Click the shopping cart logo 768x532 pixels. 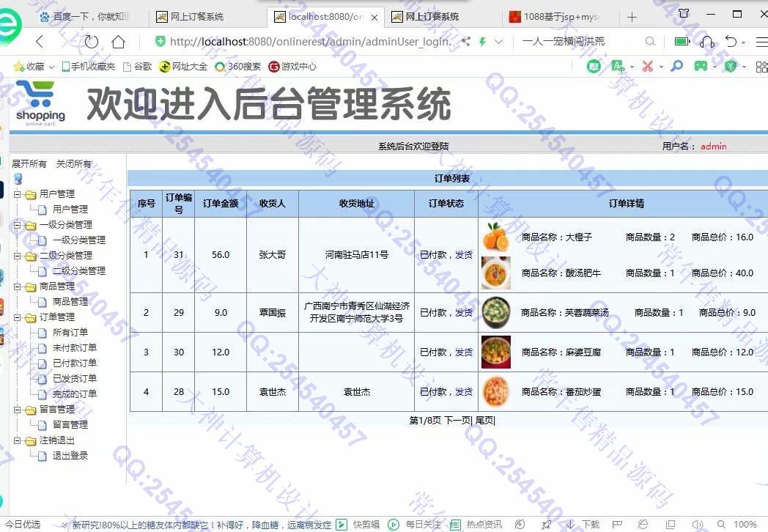click(40, 103)
